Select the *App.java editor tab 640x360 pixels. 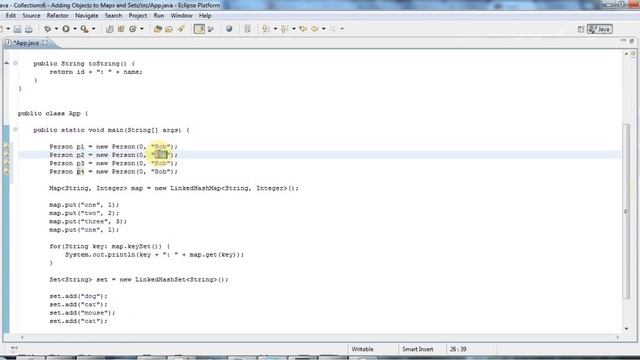click(26, 43)
